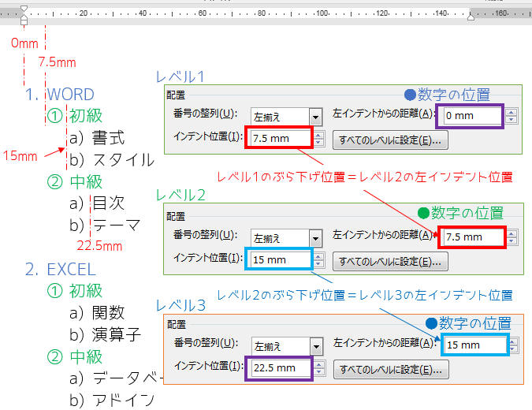The width and height of the screenshot is (532, 410).
Task: Increase Level 1 インデント位置 with up arrow
Action: (318, 135)
